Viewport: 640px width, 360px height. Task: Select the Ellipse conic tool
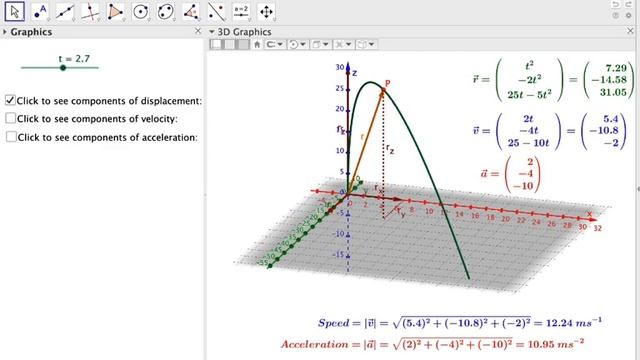coord(166,11)
